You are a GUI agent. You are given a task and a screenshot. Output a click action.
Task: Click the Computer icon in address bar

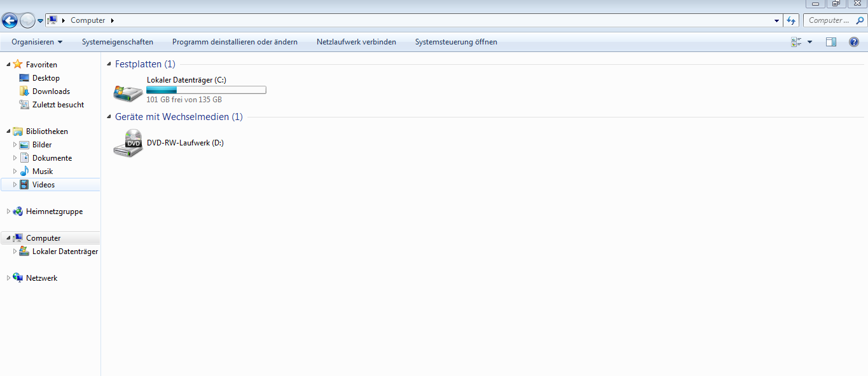[x=52, y=20]
